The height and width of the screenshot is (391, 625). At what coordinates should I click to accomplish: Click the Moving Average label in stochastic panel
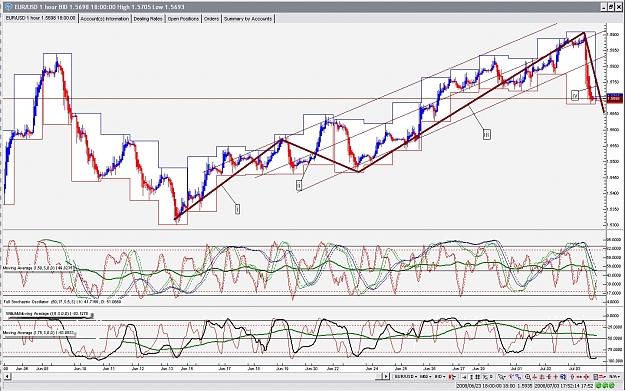38,268
